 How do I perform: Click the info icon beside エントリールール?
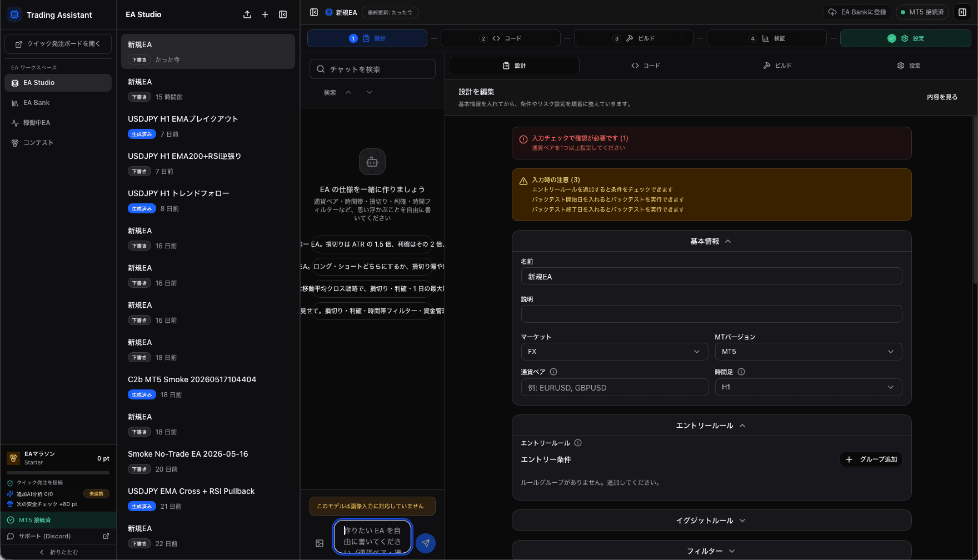point(578,443)
